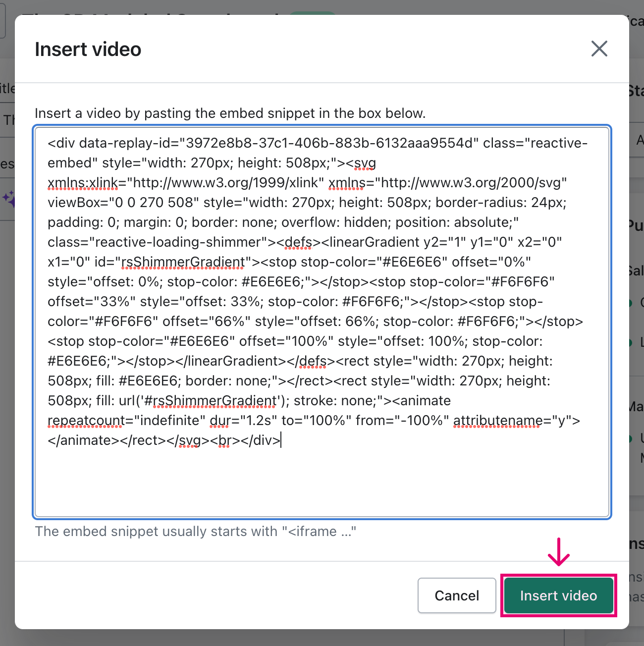This screenshot has height=646, width=644.
Task: Click the underlined "repeatcount" attribute text
Action: click(87, 420)
